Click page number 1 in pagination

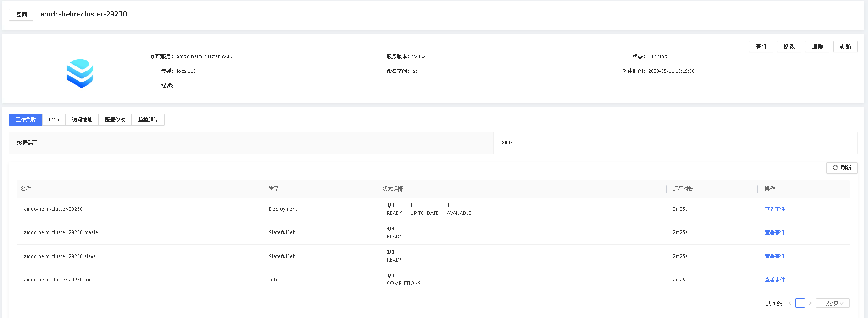click(800, 303)
